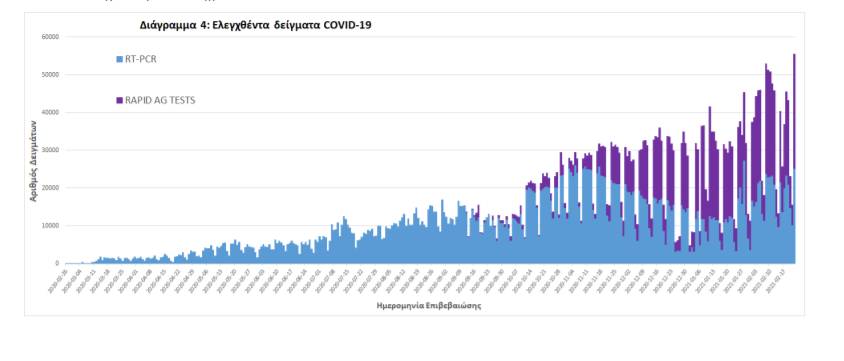Screen dimensions: 844x361
Task: Click the tallest purple bar at far right
Action: tap(794, 110)
